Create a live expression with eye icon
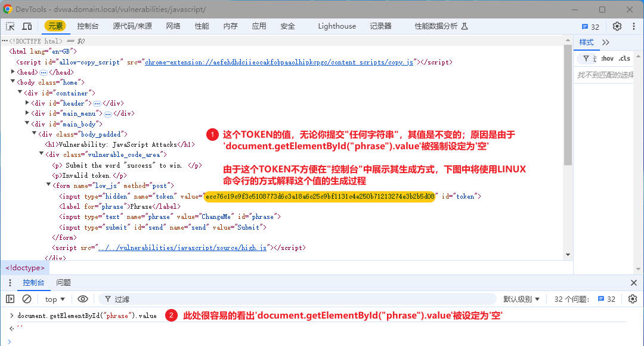Screen dimensions: 644x346 coord(83,299)
